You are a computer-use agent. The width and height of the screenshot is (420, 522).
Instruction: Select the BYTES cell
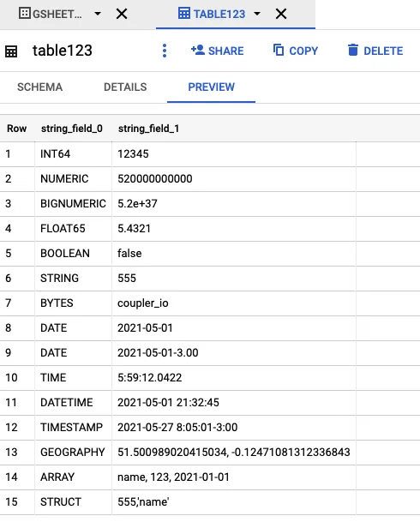73,303
